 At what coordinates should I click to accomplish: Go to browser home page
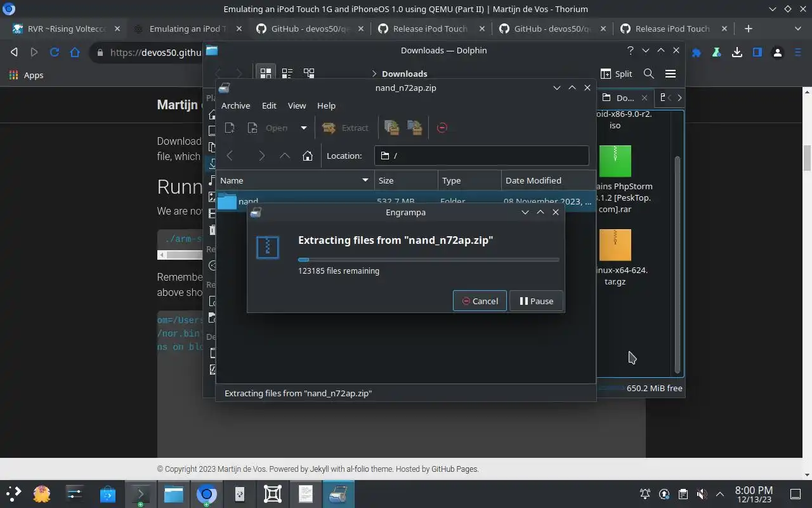(75, 53)
